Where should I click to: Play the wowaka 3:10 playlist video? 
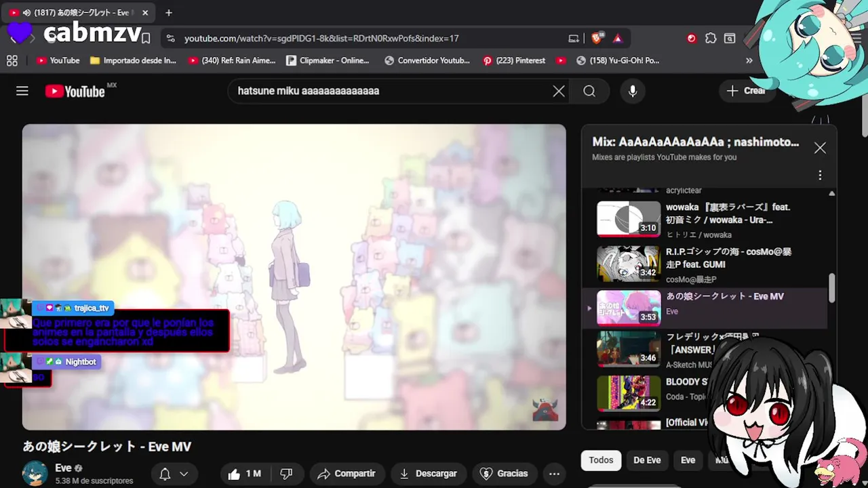tap(629, 219)
